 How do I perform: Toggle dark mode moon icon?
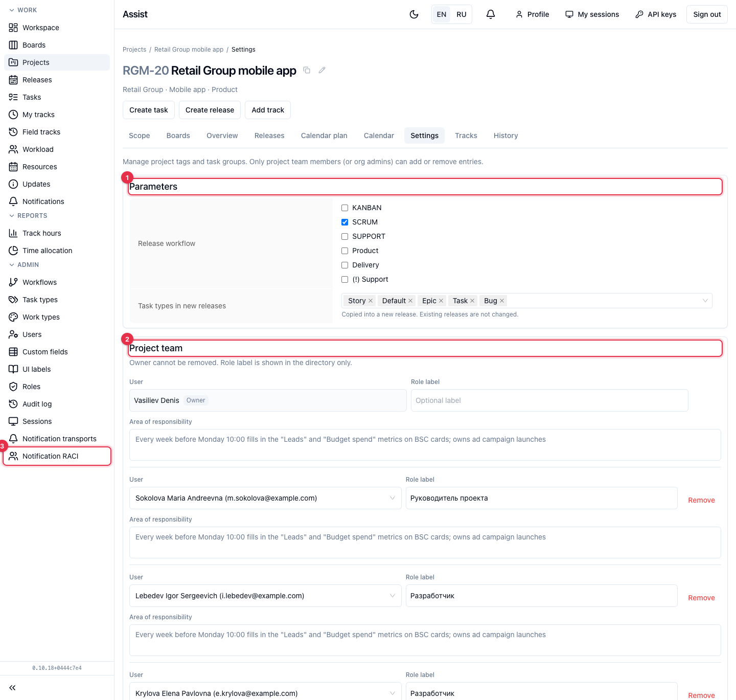(414, 14)
